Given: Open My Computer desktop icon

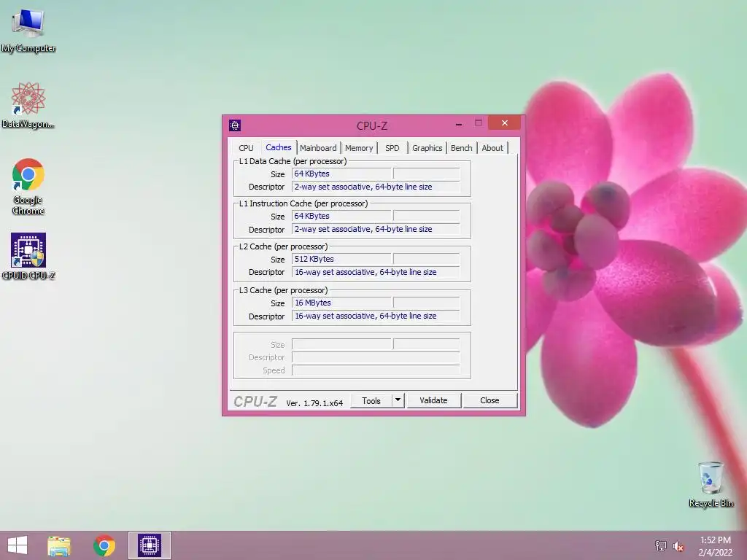Looking at the screenshot, I should pyautogui.click(x=28, y=31).
